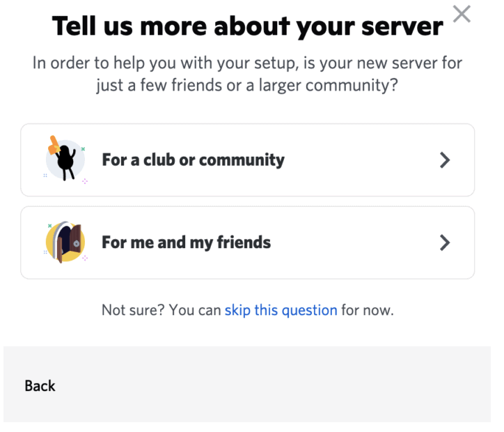Click the green sparkle near the club mascot

coord(83,148)
